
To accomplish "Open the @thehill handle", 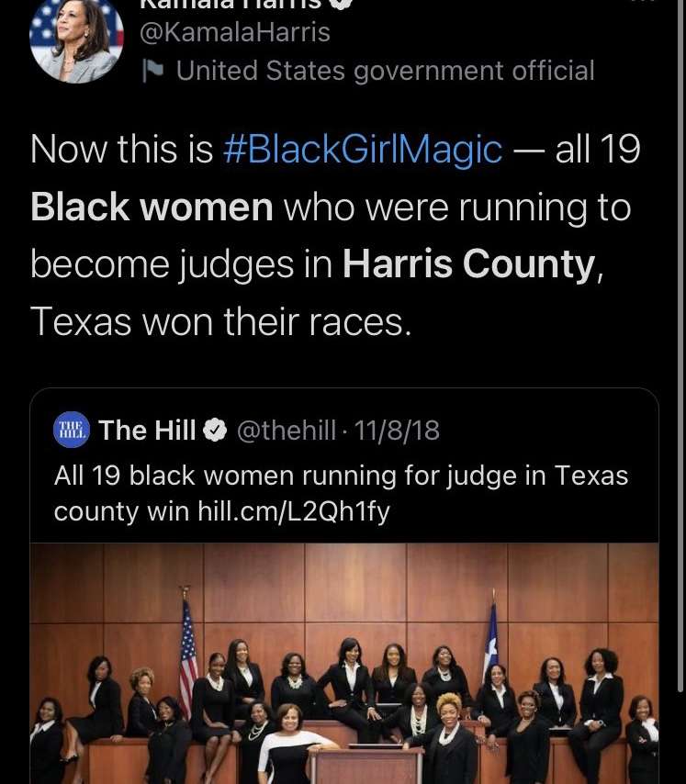I will coord(286,430).
